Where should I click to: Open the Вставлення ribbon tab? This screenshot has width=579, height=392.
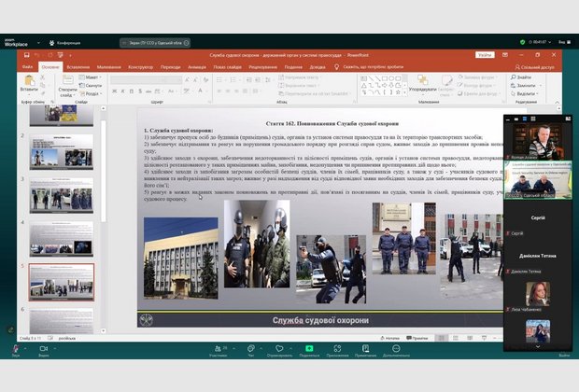click(x=79, y=67)
